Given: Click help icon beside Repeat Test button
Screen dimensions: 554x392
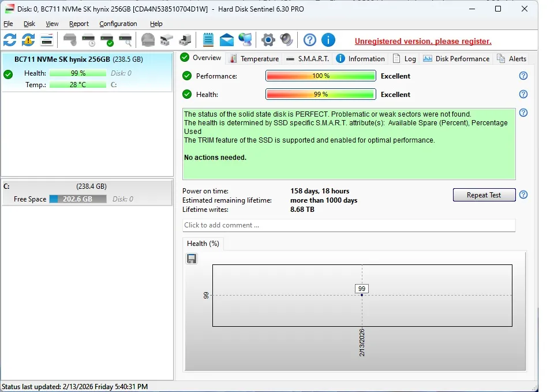Looking at the screenshot, I should [523, 195].
